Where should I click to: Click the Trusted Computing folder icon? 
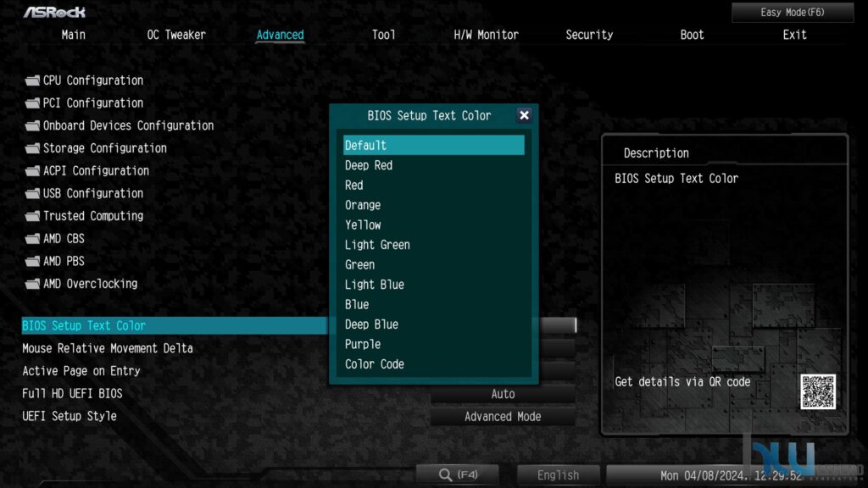(33, 216)
